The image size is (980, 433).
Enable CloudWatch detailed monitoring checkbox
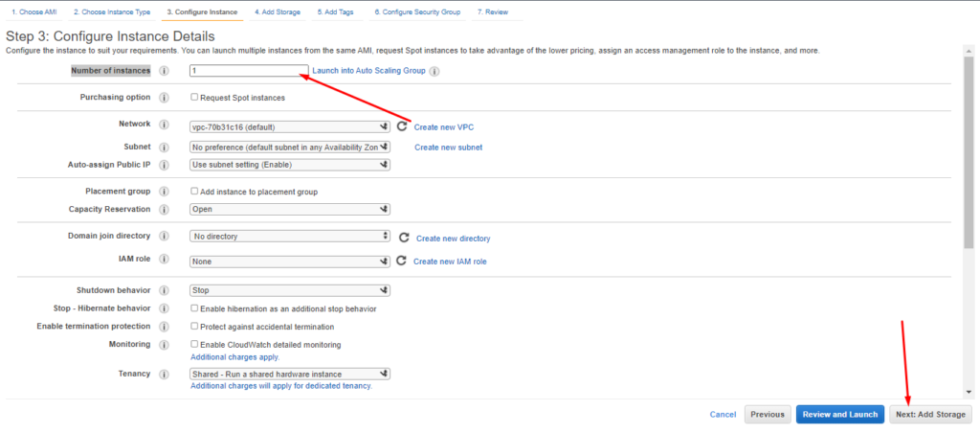coord(194,344)
